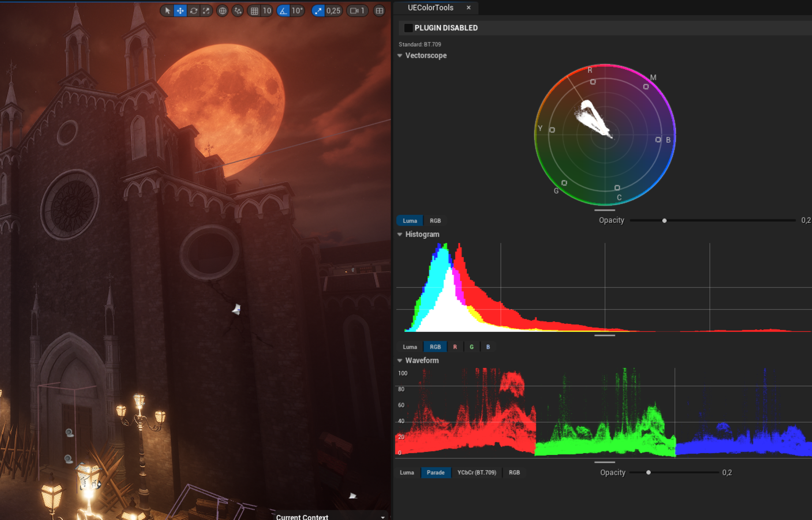812x520 pixels.
Task: Open camera speed setting
Action: tap(357, 11)
